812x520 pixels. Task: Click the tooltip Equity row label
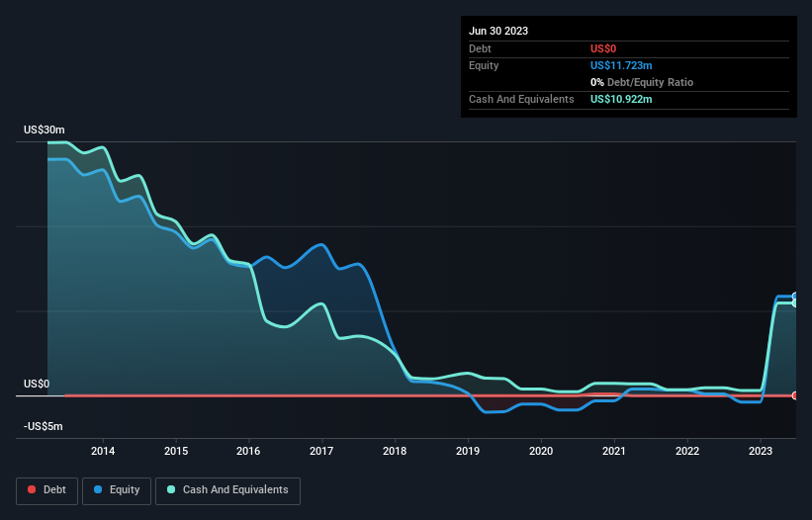pyautogui.click(x=484, y=65)
